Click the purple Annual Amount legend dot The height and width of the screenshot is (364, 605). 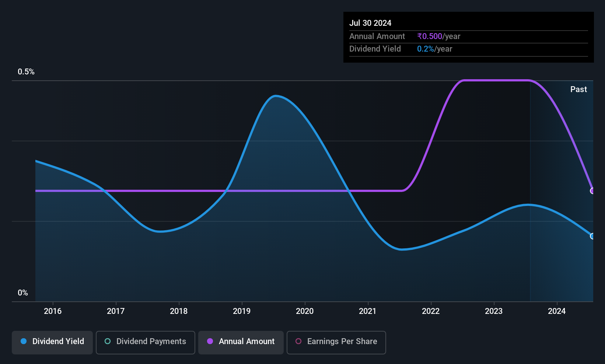210,341
